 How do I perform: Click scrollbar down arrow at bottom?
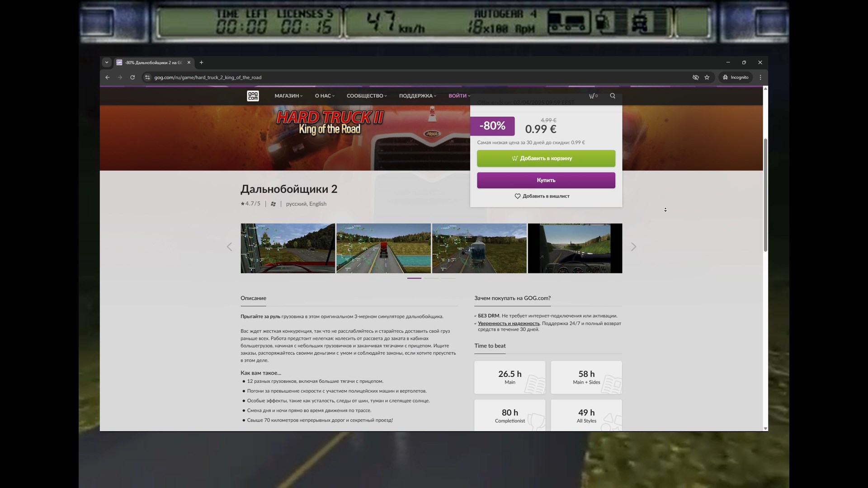tap(765, 428)
